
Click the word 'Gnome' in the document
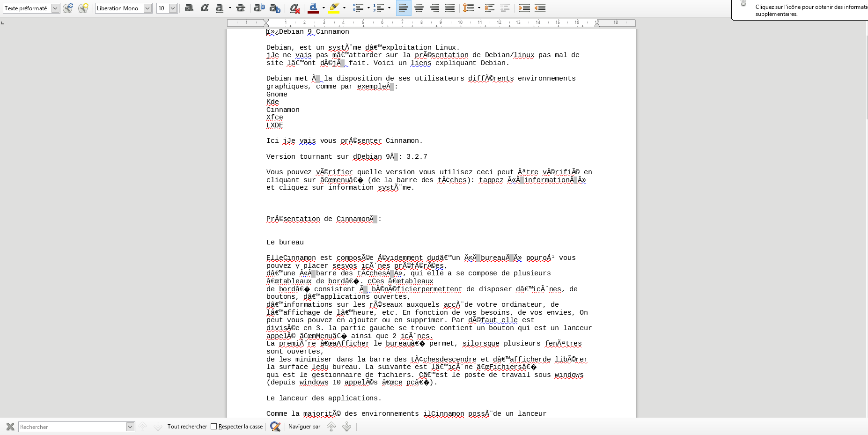point(277,94)
